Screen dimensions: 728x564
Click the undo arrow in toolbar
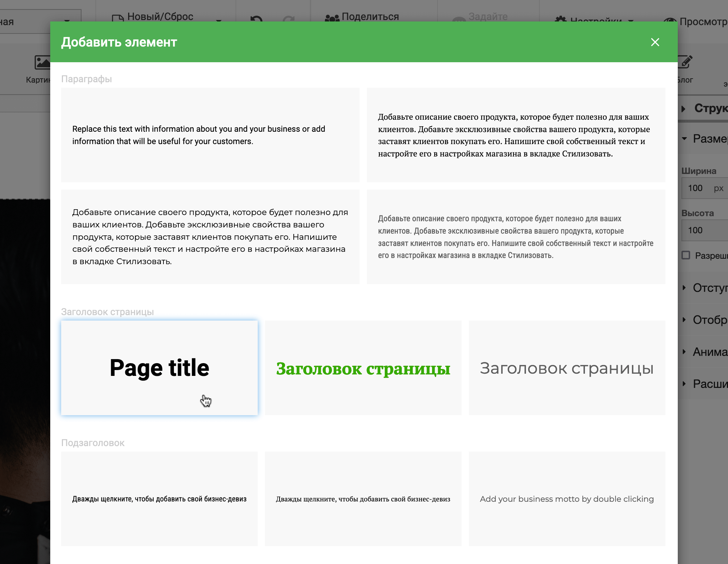coord(257,18)
